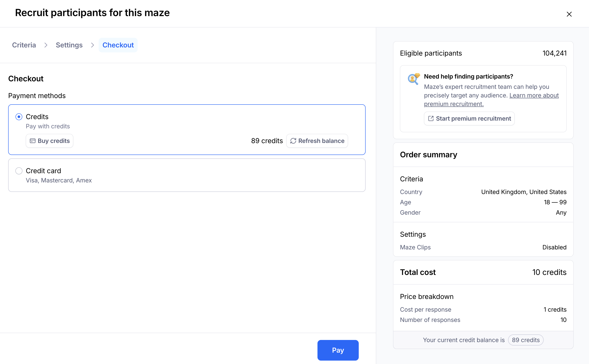Choose the Credit card payment option box
This screenshot has height=364, width=589.
[187, 175]
